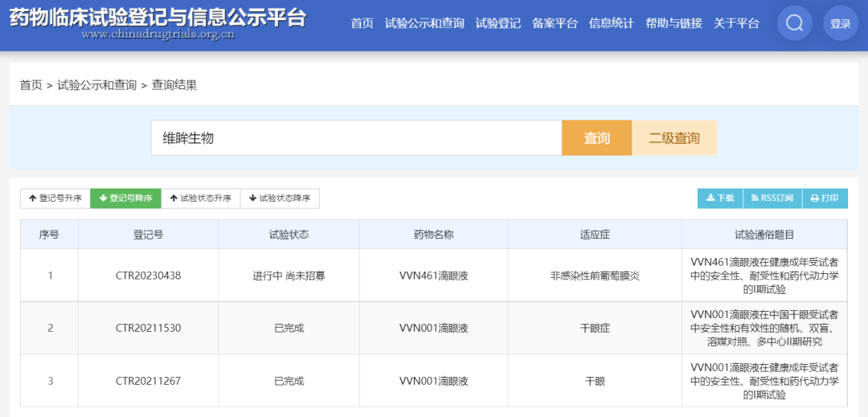Sort by 登记号升序
Viewport: 868px width, 417px height.
coord(55,198)
